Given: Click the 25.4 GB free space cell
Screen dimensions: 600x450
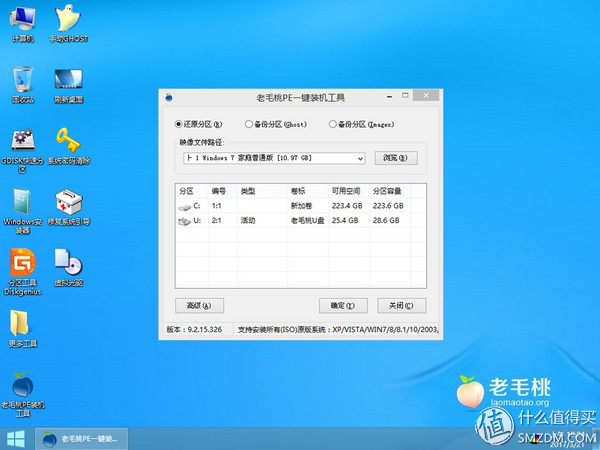Looking at the screenshot, I should click(345, 220).
